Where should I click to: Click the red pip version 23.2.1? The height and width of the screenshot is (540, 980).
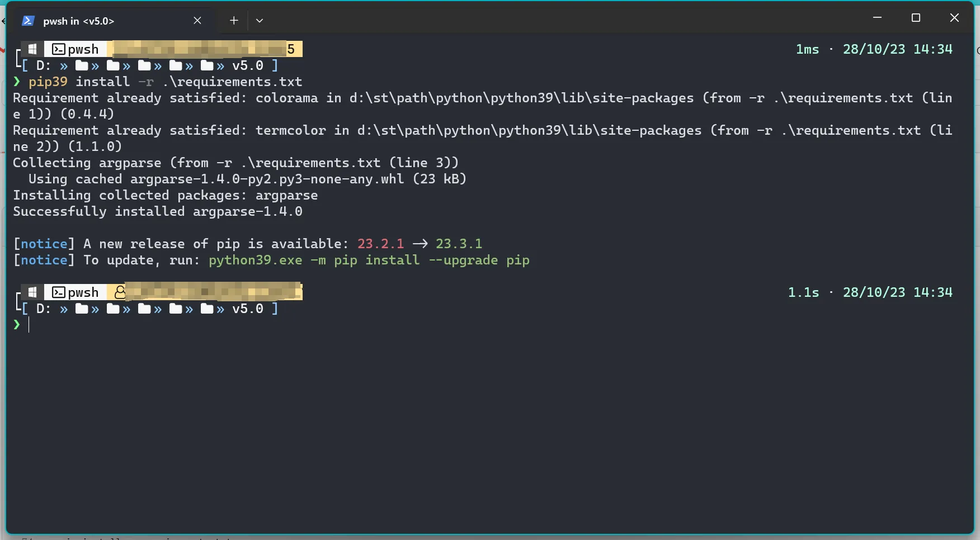click(x=380, y=244)
